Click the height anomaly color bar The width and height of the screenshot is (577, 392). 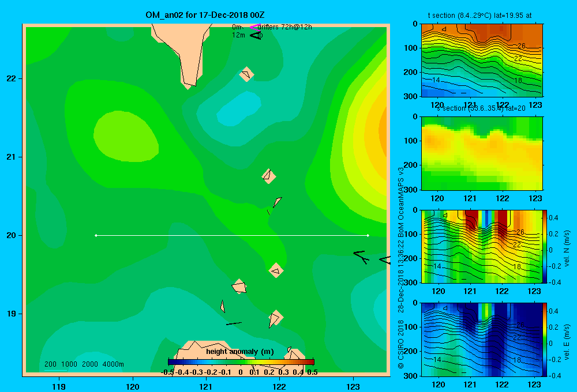241,362
